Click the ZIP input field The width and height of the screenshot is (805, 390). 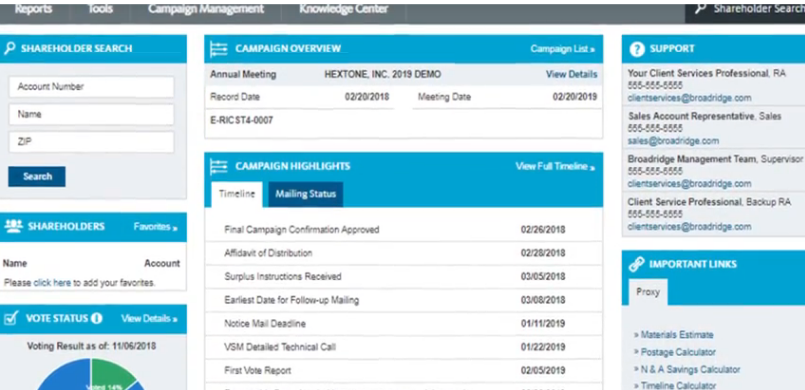[91, 142]
